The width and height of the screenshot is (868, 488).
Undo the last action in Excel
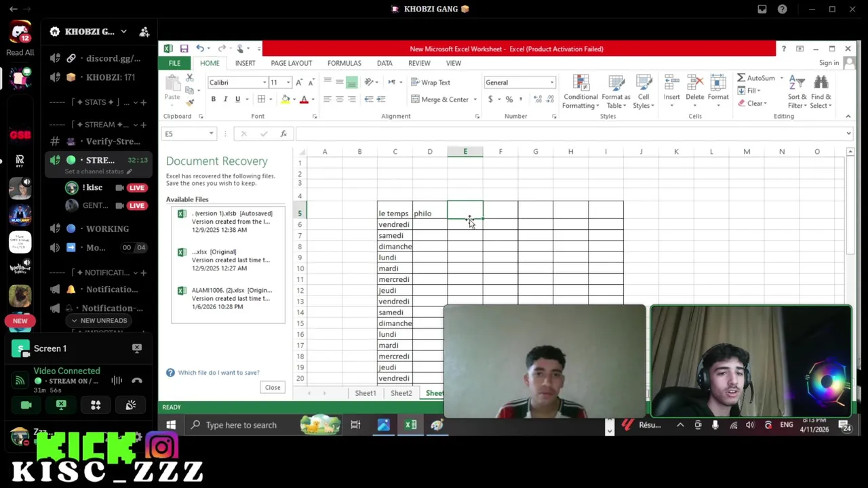click(200, 49)
